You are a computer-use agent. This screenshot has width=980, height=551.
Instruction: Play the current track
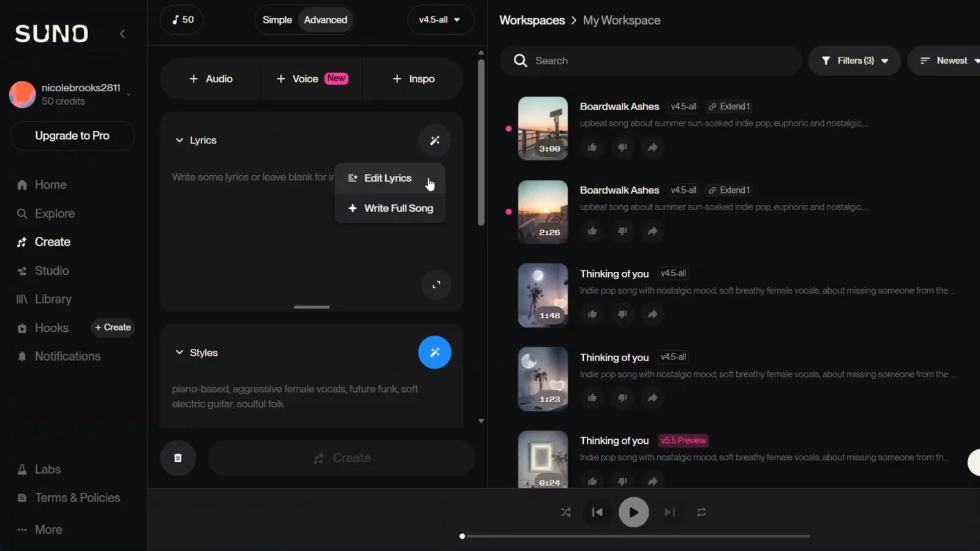coord(634,512)
